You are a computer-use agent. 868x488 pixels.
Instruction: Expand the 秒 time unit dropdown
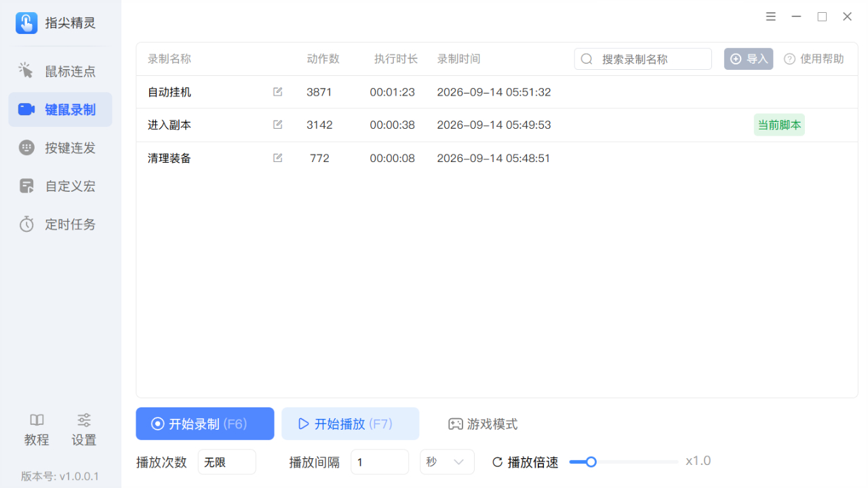[x=448, y=462]
